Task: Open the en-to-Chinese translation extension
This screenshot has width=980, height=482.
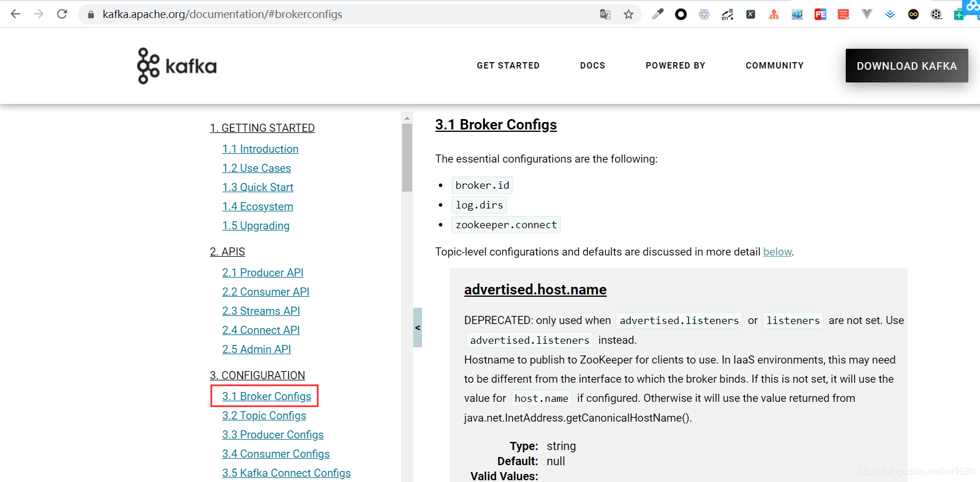Action: coord(727,15)
